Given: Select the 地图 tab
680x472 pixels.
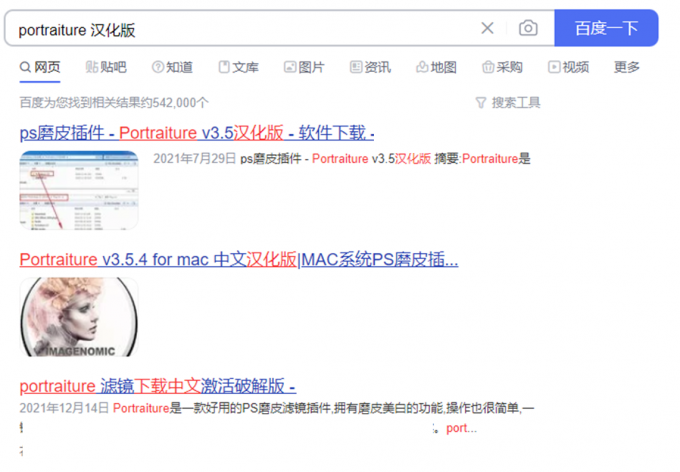Looking at the screenshot, I should (436, 67).
